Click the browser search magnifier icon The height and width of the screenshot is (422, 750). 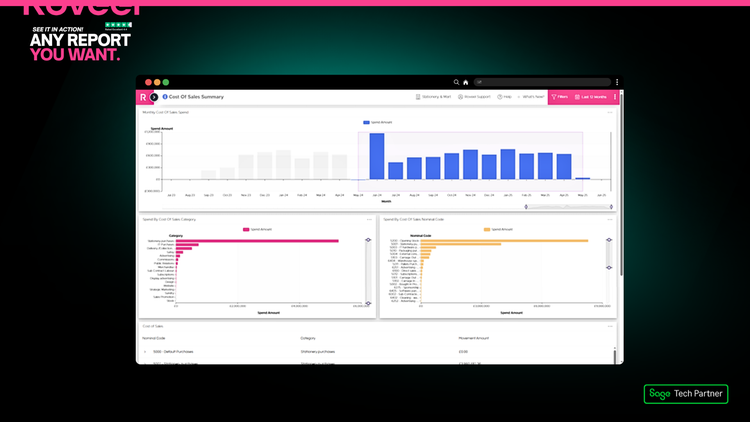click(457, 82)
